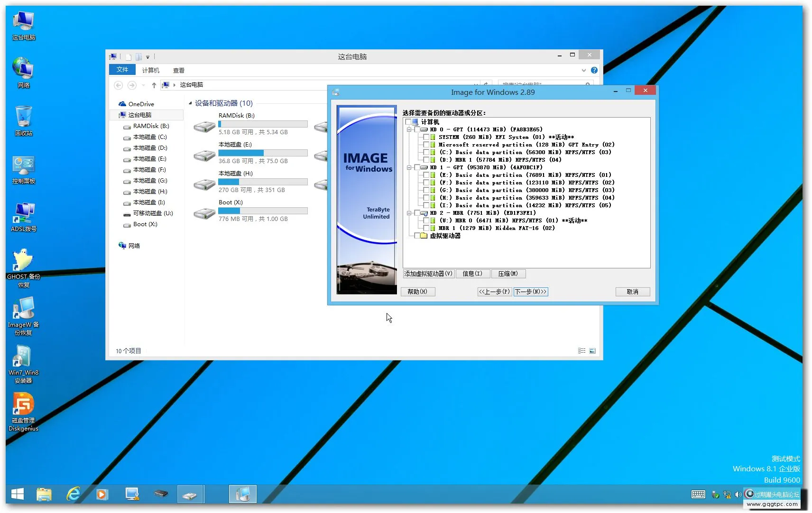Click the 下一步(N) button
This screenshot has width=812, height=513.
[x=531, y=292]
